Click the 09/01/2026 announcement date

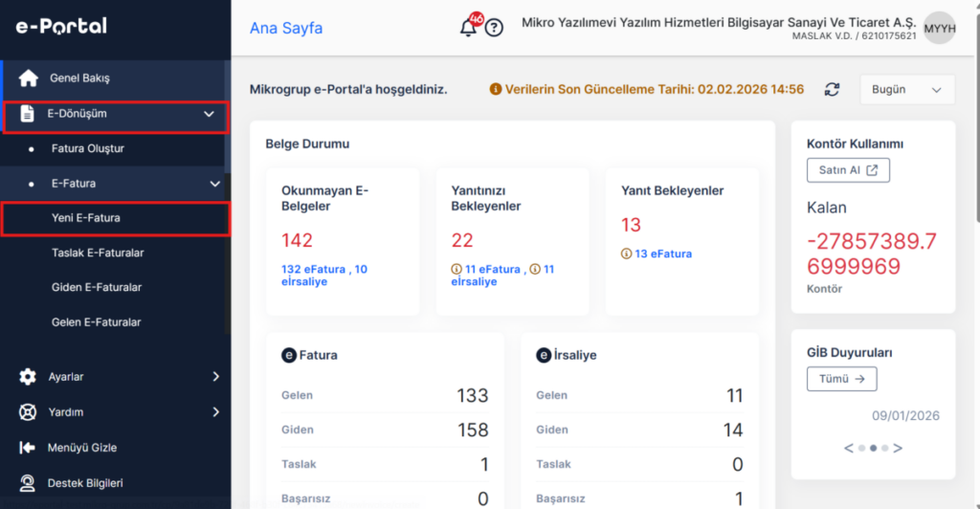click(905, 416)
